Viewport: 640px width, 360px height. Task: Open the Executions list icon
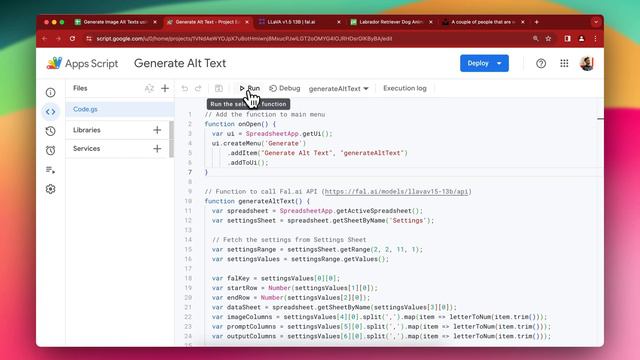[51, 170]
